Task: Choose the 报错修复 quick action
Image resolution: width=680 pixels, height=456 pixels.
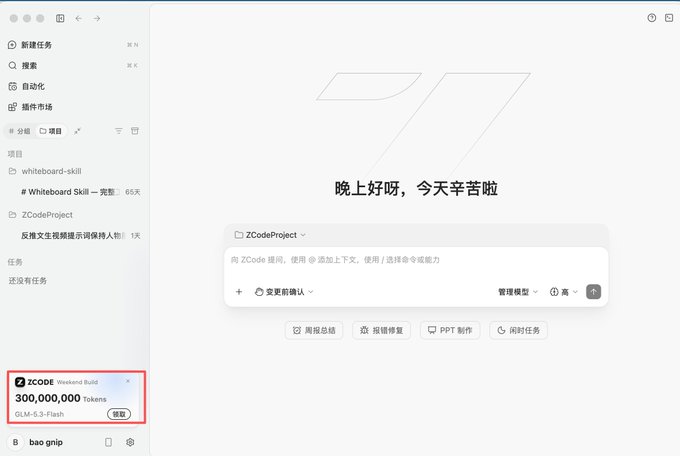Action: click(382, 330)
